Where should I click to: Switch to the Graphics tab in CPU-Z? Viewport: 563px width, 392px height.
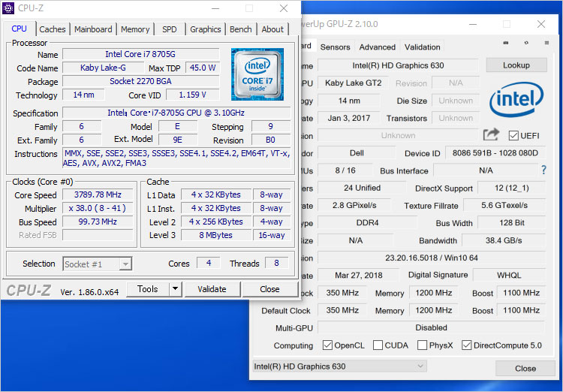(206, 29)
